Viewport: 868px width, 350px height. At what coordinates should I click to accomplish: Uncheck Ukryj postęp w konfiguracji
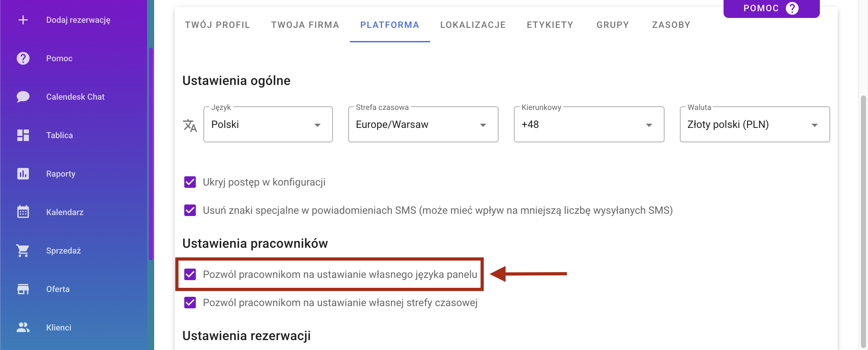190,182
